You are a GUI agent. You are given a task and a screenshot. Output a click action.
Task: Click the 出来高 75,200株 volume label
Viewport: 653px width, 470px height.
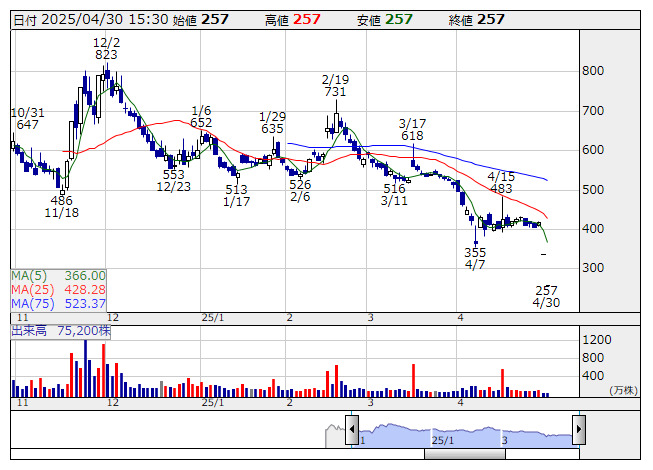pos(61,331)
